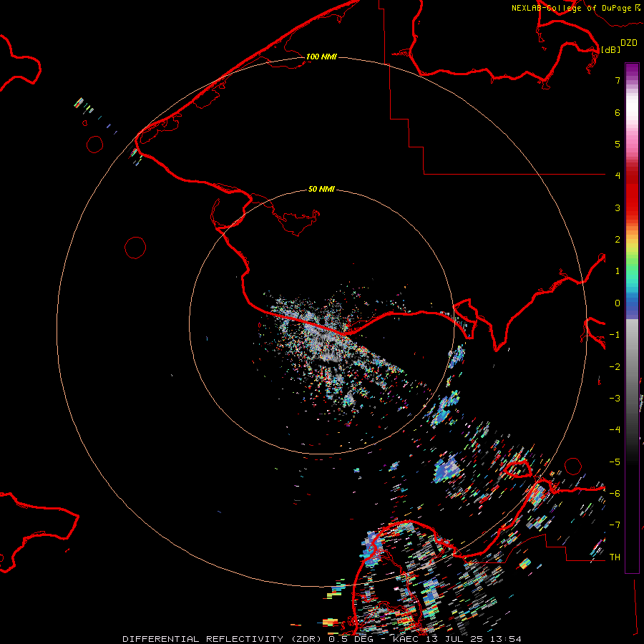This screenshot has width=644, height=644.
Task: Pick the gray band near -2 dB
Action: click(632, 367)
